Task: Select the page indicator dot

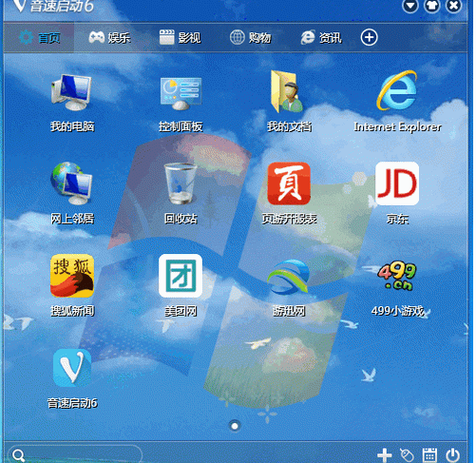Action: pyautogui.click(x=235, y=426)
